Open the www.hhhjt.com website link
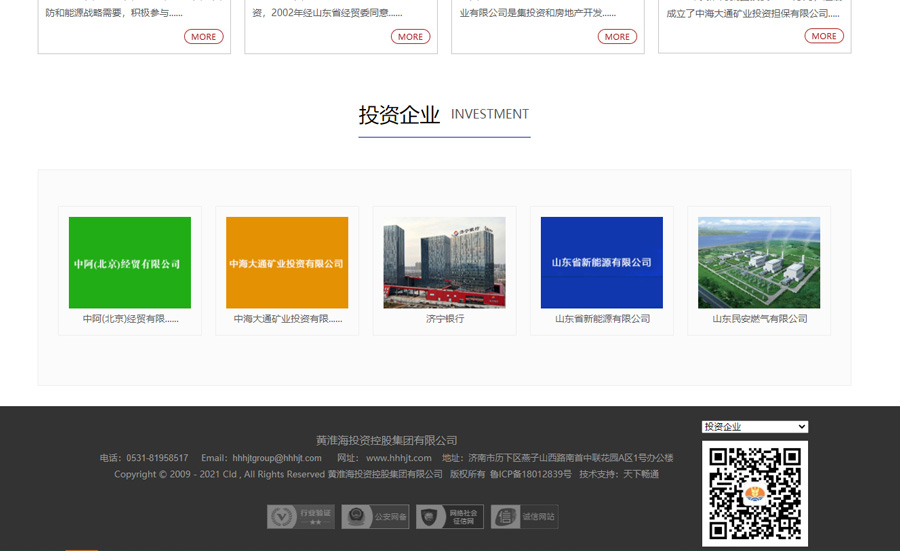Image resolution: width=900 pixels, height=551 pixels. click(x=398, y=458)
